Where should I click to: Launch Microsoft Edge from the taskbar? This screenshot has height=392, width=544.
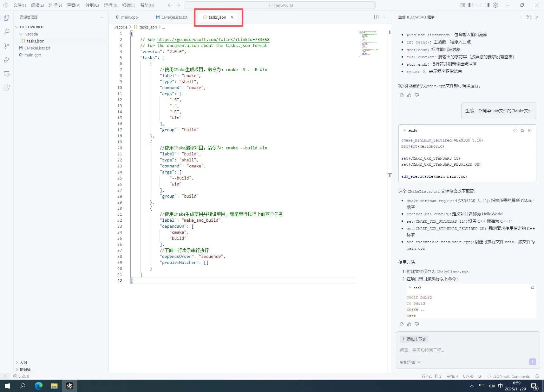[38, 386]
